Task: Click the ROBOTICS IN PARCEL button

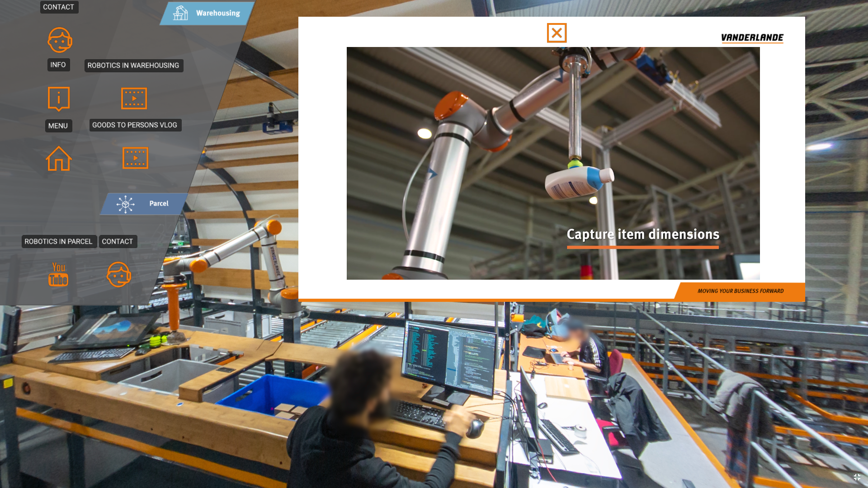Action: (58, 241)
